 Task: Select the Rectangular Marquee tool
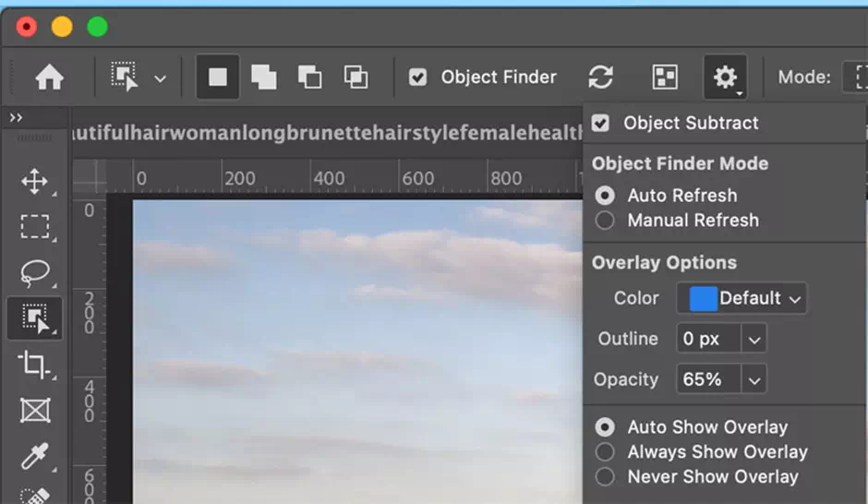pos(35,227)
